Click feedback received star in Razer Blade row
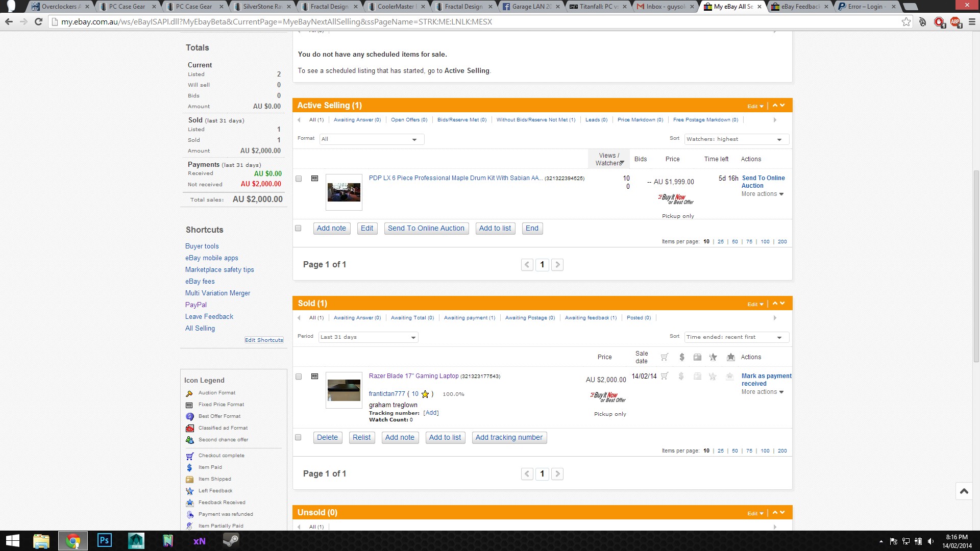 pyautogui.click(x=730, y=376)
